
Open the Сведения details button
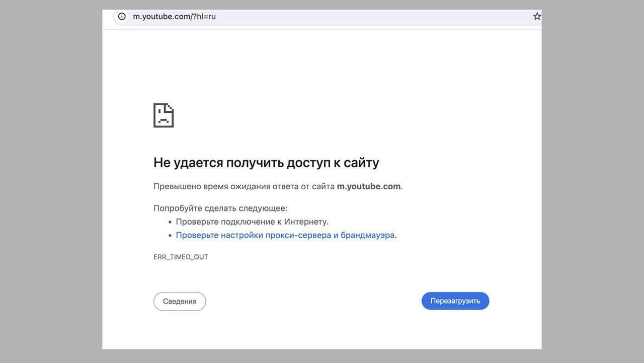tap(180, 302)
